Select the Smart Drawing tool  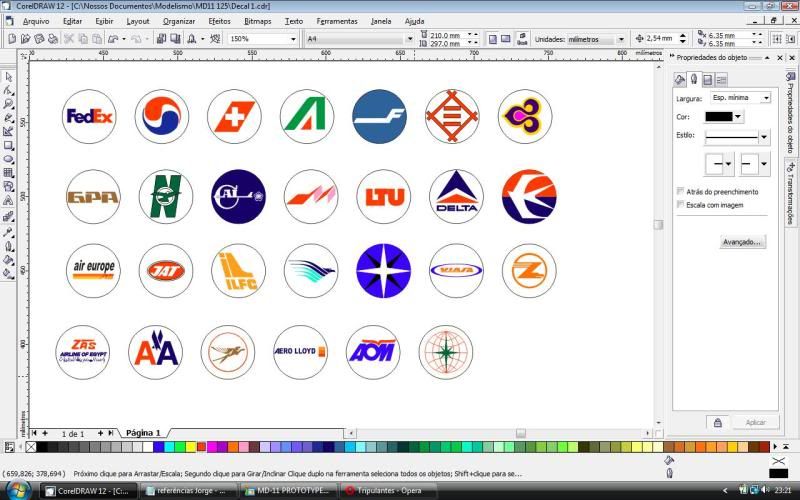click(8, 132)
